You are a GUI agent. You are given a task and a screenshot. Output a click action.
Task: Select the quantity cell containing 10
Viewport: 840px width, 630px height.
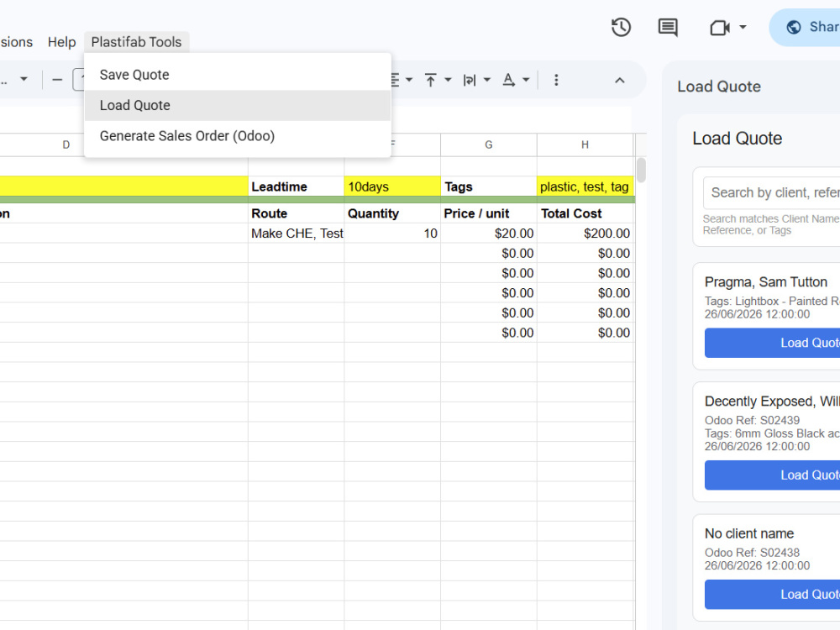tap(392, 233)
